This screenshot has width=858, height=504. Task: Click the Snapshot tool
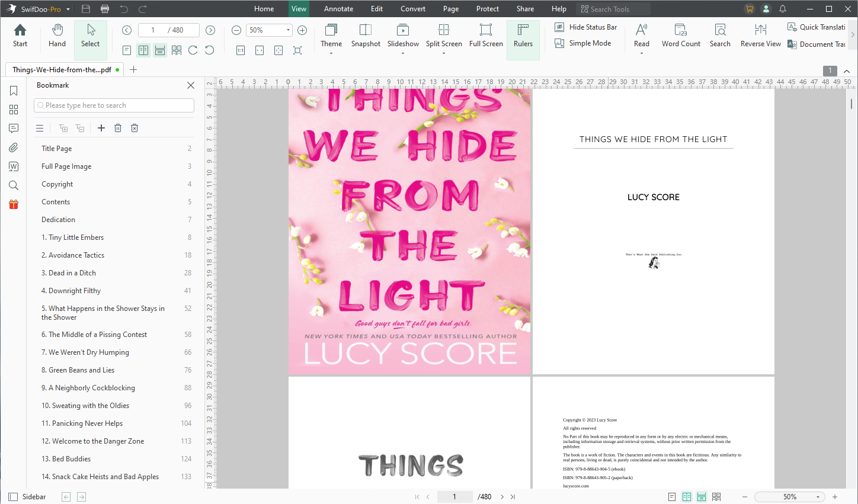(366, 36)
